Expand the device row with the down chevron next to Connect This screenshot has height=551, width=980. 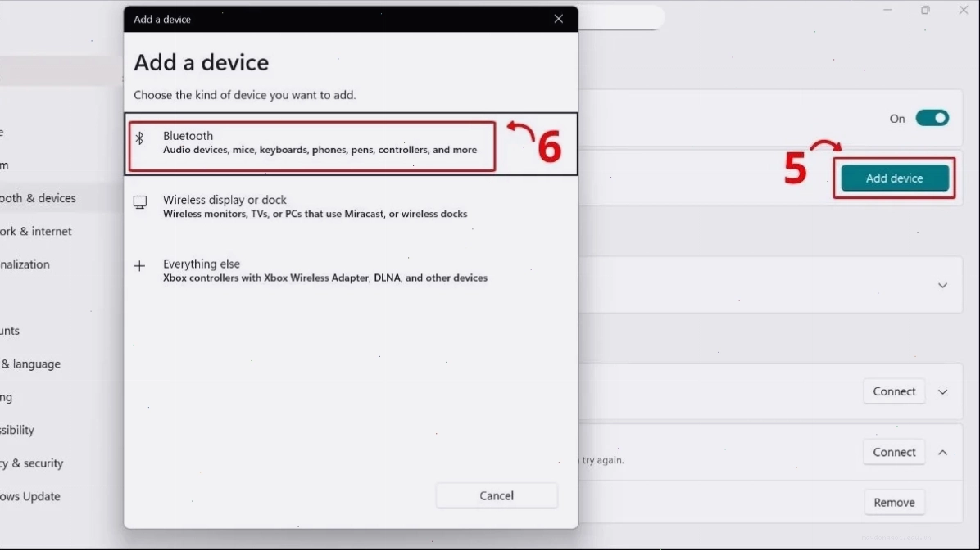point(942,391)
